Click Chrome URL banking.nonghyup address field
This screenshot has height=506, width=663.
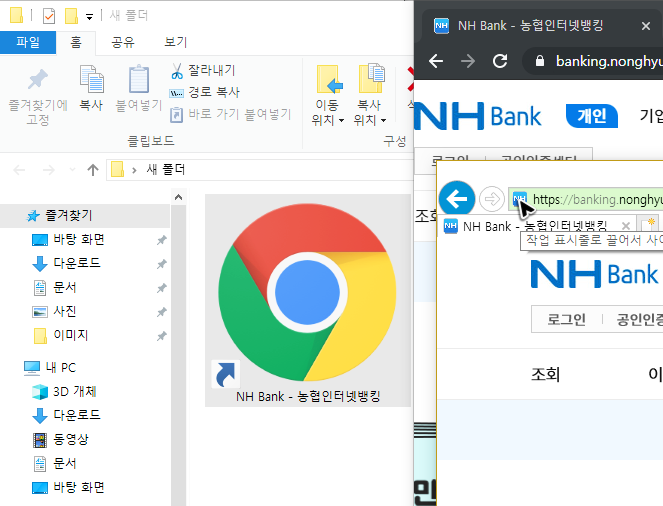click(609, 61)
